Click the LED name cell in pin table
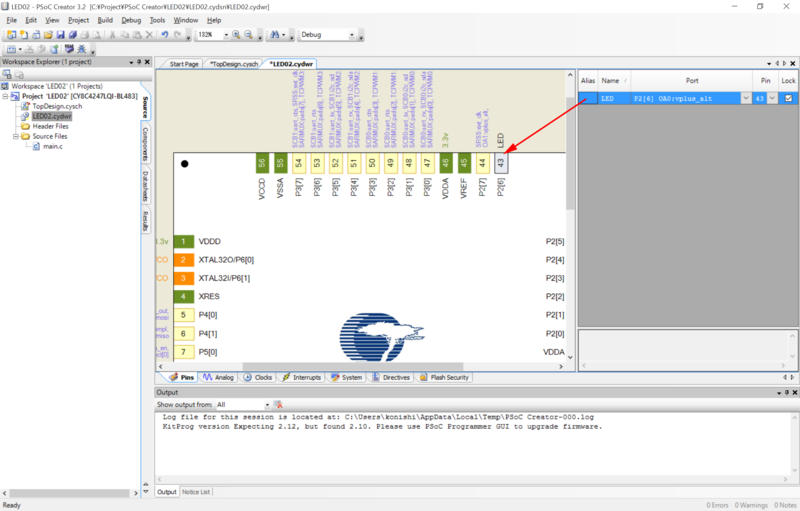800x511 pixels. tap(614, 98)
